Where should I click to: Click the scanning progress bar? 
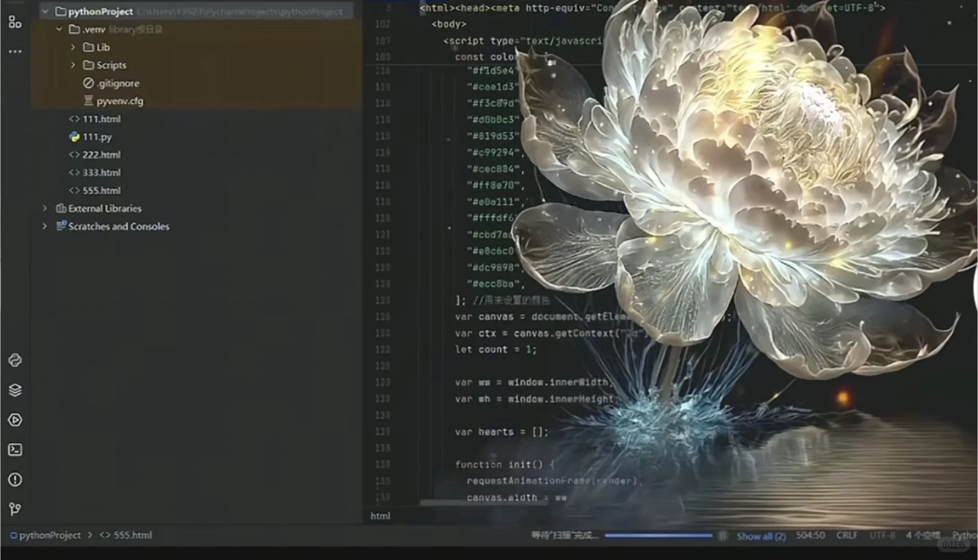pyautogui.click(x=658, y=536)
